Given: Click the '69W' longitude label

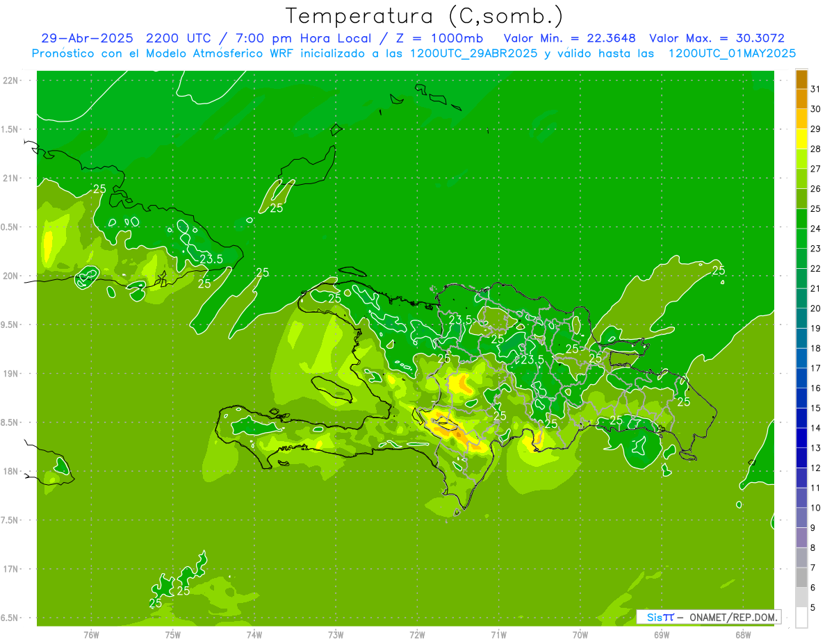Looking at the screenshot, I should 662,635.
